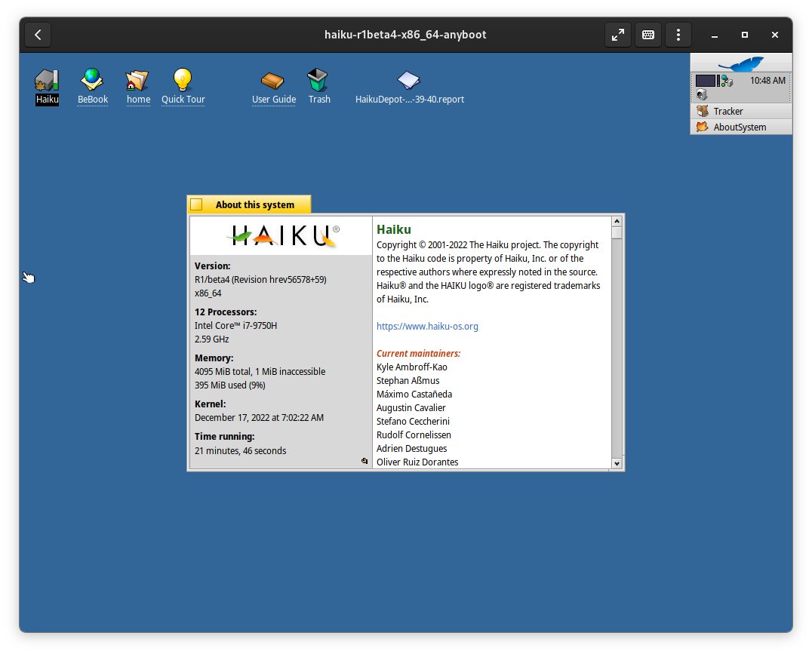Click the Intel Core i7-9750H text
Viewport: 812px width, 654px height.
coord(235,325)
